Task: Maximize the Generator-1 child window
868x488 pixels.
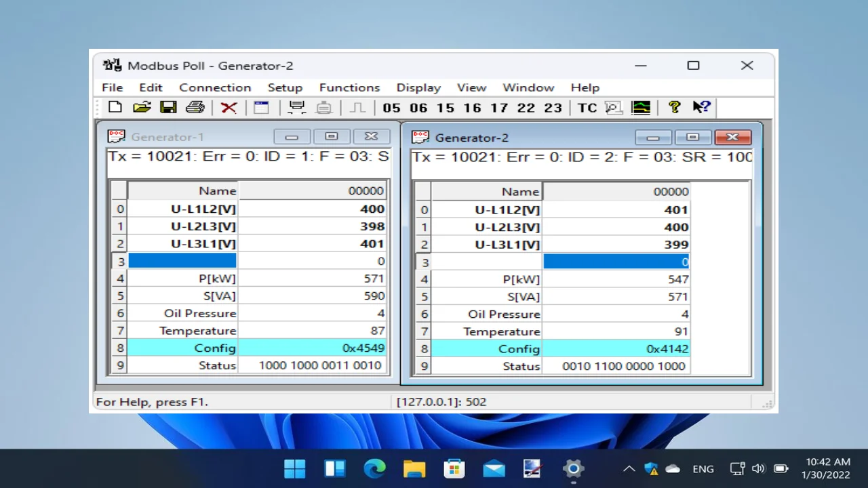Action: [x=332, y=137]
